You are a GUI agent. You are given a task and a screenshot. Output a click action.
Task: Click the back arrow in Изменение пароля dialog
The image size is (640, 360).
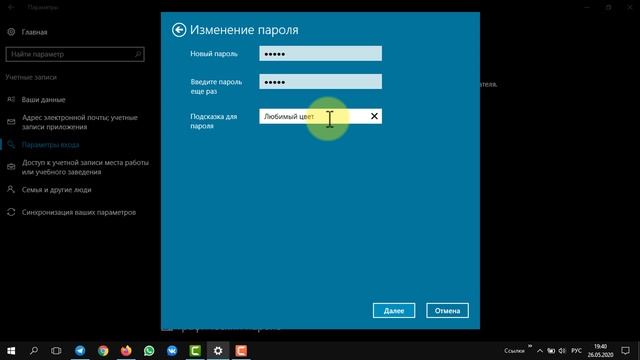click(x=179, y=30)
